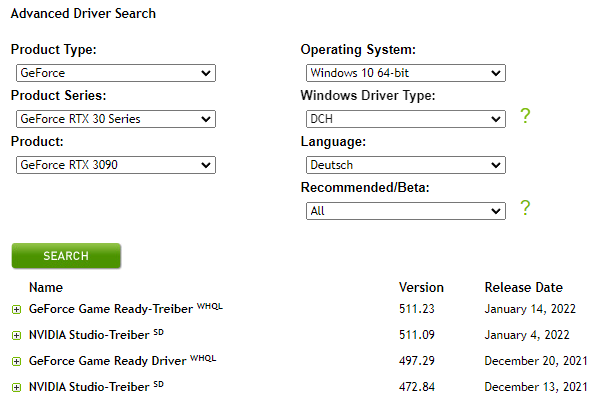Click the Advanced Driver Search heading

coord(83,13)
